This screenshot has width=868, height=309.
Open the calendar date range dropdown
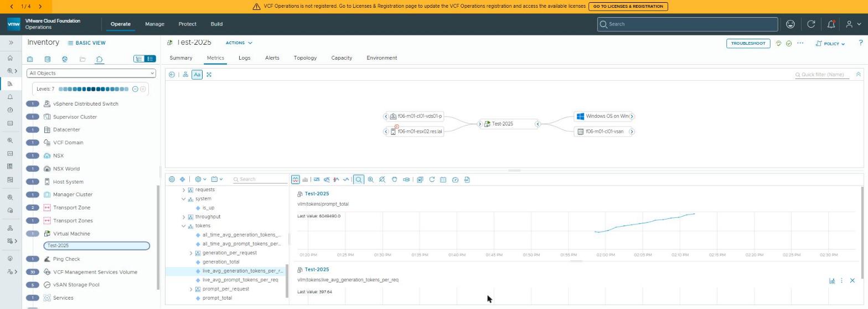(216, 180)
